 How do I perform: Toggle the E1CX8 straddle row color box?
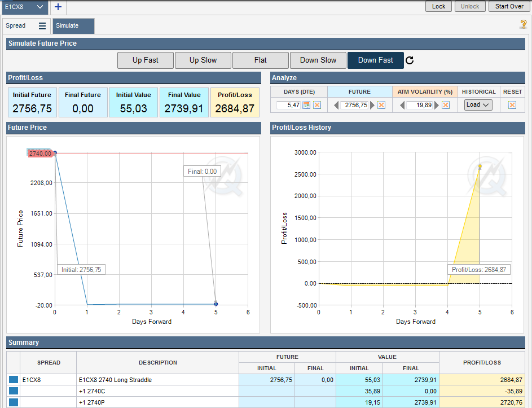click(14, 380)
